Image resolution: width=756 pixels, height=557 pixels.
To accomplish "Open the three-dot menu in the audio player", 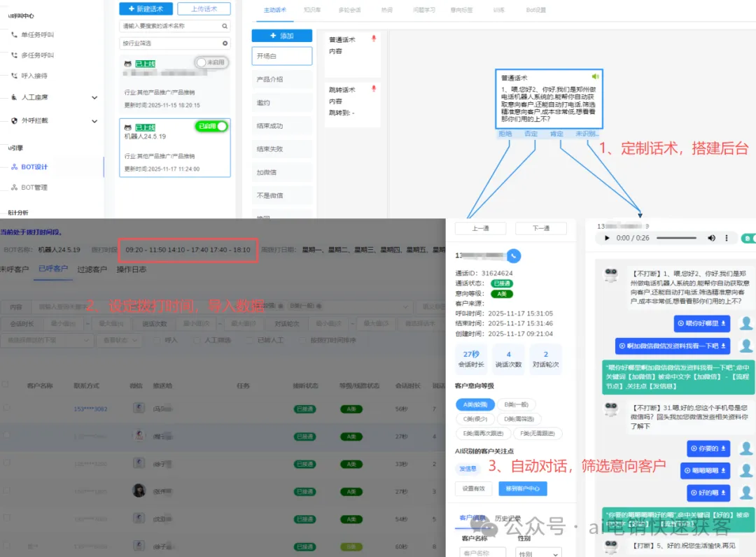I will point(727,238).
